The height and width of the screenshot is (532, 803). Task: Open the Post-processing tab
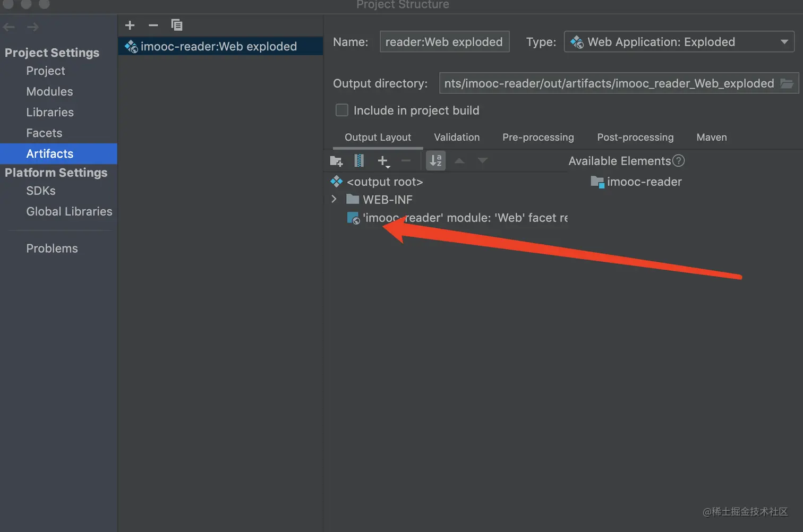click(635, 138)
